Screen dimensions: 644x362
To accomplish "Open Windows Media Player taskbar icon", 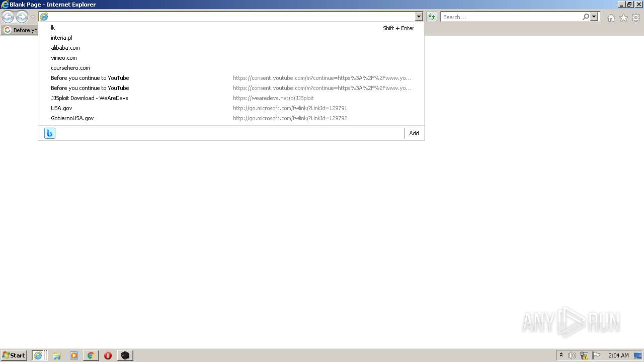I will click(74, 355).
